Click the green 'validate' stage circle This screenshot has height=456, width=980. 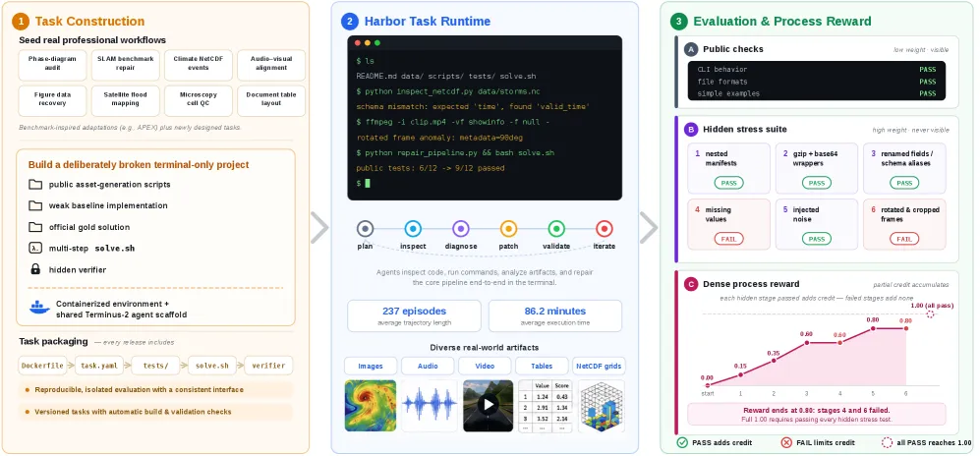click(556, 229)
